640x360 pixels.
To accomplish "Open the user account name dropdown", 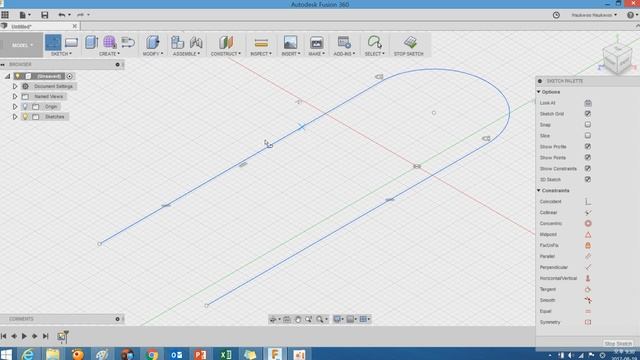I will tap(594, 15).
